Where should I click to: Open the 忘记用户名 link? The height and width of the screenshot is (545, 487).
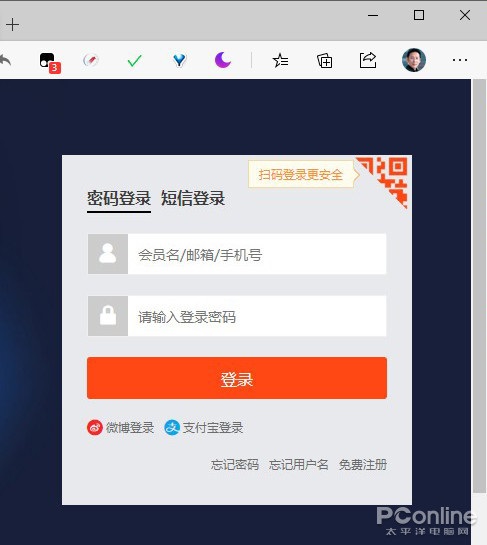click(299, 465)
